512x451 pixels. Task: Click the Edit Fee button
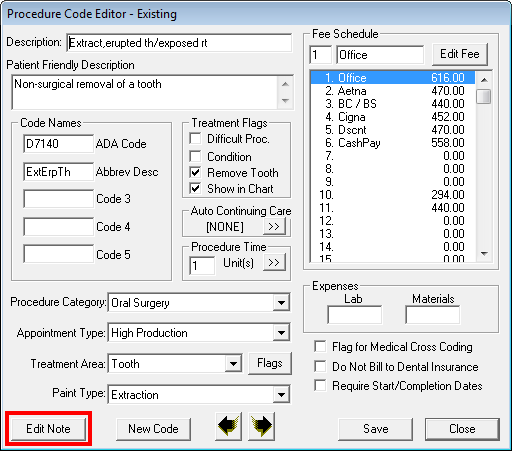460,54
